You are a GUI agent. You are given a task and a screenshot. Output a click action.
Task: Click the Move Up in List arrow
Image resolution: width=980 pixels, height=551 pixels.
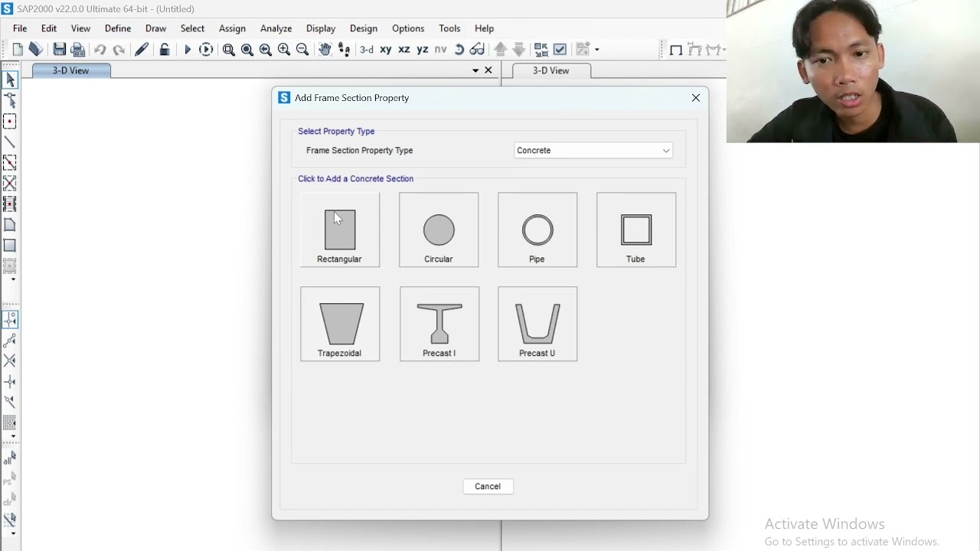pos(501,50)
